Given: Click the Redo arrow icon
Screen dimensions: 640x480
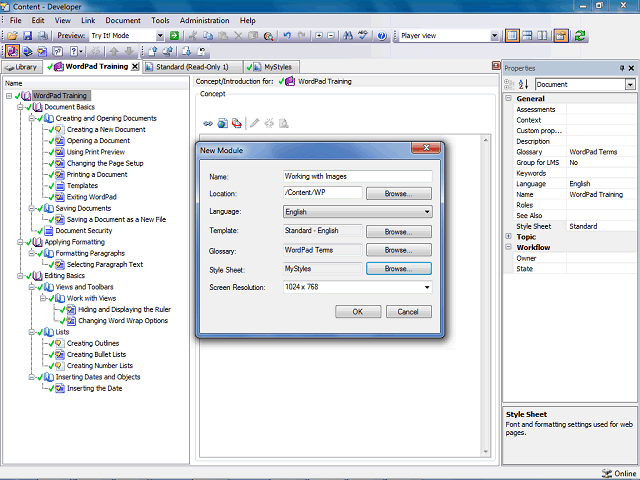Looking at the screenshot, I should point(302,36).
